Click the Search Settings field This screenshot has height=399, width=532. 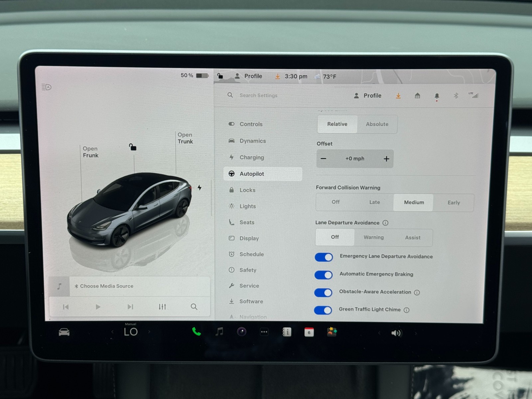258,95
